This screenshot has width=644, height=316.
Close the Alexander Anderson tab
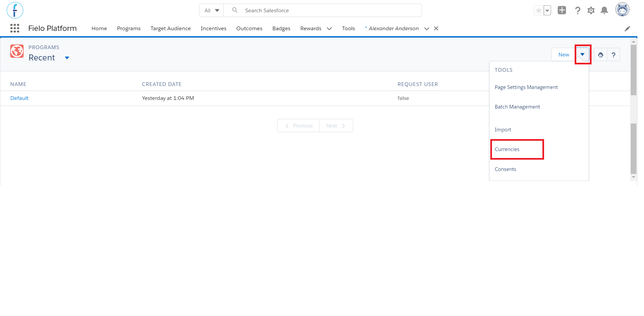pos(436,29)
